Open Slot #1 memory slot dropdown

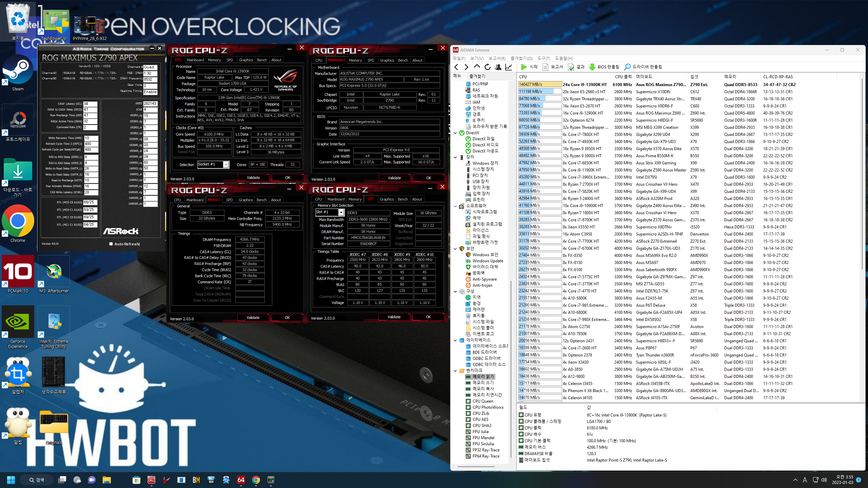[341, 212]
